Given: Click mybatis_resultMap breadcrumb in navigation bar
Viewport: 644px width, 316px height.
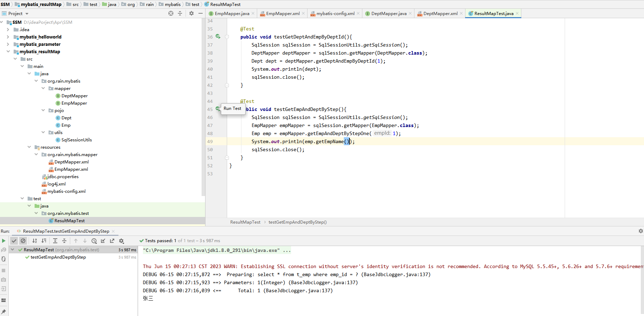Looking at the screenshot, I should click(x=41, y=4).
